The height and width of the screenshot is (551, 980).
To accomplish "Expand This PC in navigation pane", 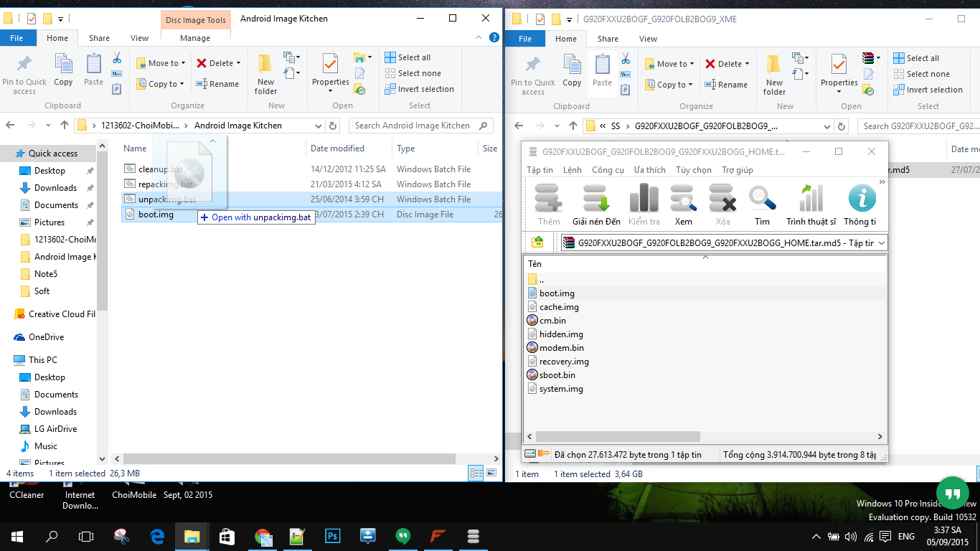I will pyautogui.click(x=6, y=360).
